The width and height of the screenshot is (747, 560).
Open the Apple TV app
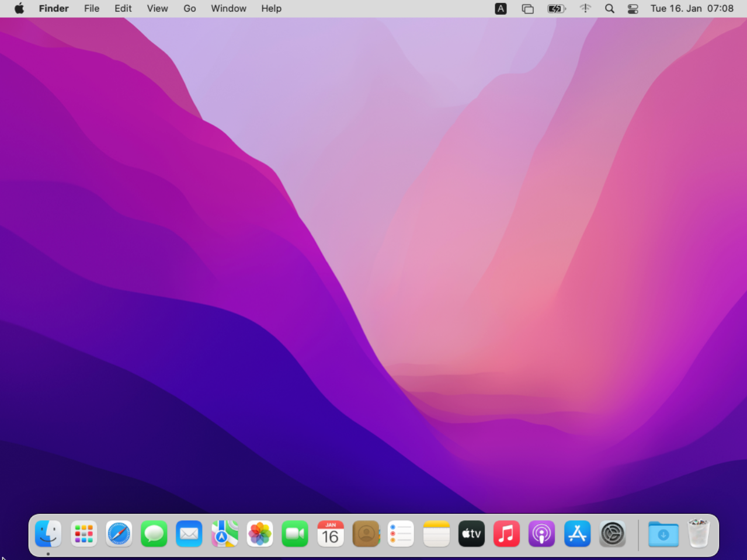[471, 533]
